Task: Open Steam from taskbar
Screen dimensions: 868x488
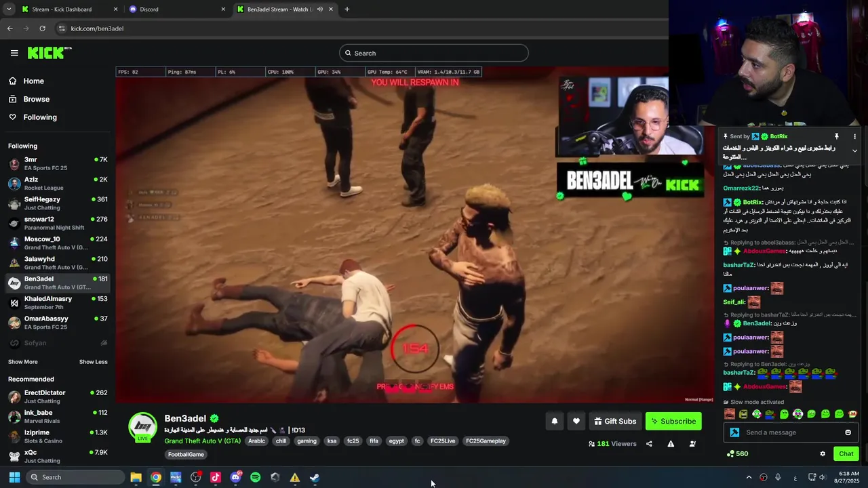Action: (x=315, y=477)
